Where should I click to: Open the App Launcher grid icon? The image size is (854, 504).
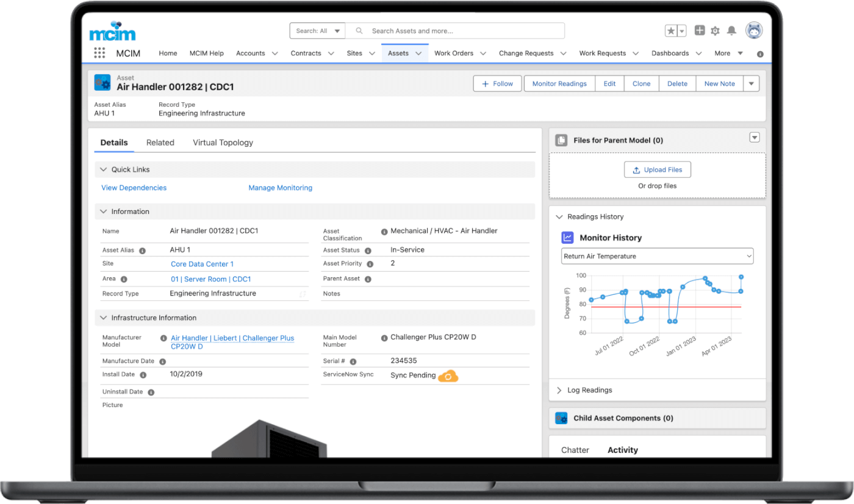(99, 53)
